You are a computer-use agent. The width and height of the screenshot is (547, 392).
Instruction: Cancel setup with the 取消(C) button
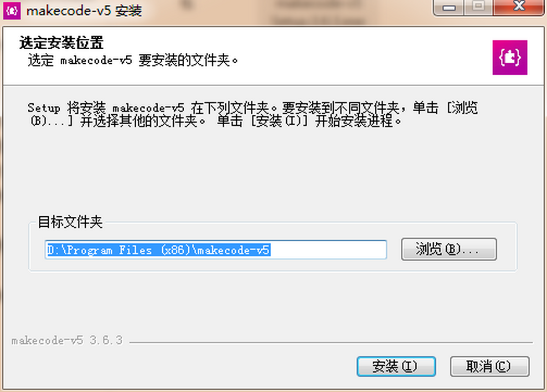[490, 366]
